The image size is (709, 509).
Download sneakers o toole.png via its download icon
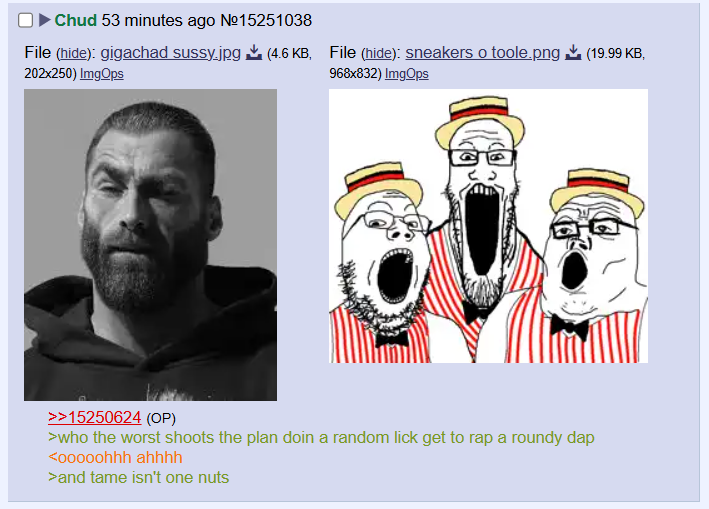(573, 53)
